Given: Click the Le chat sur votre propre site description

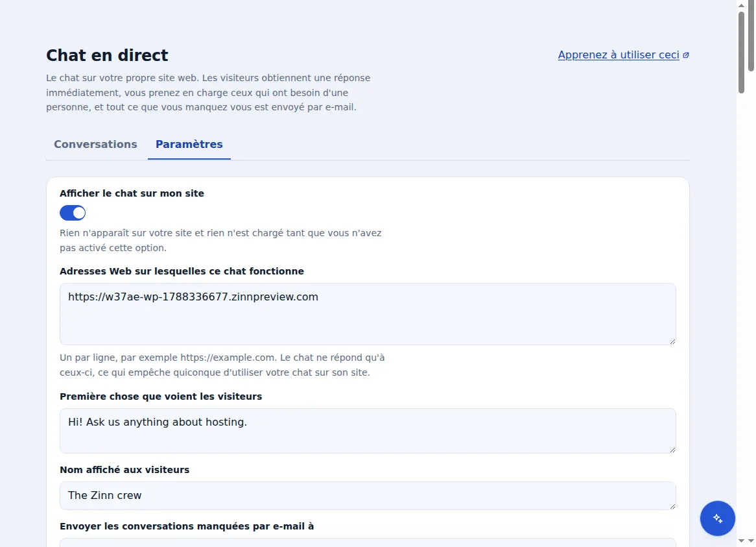Looking at the screenshot, I should coord(208,93).
